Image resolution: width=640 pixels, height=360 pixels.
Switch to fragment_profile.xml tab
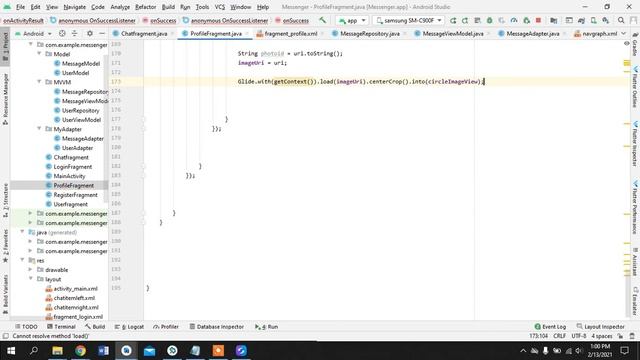(290, 33)
